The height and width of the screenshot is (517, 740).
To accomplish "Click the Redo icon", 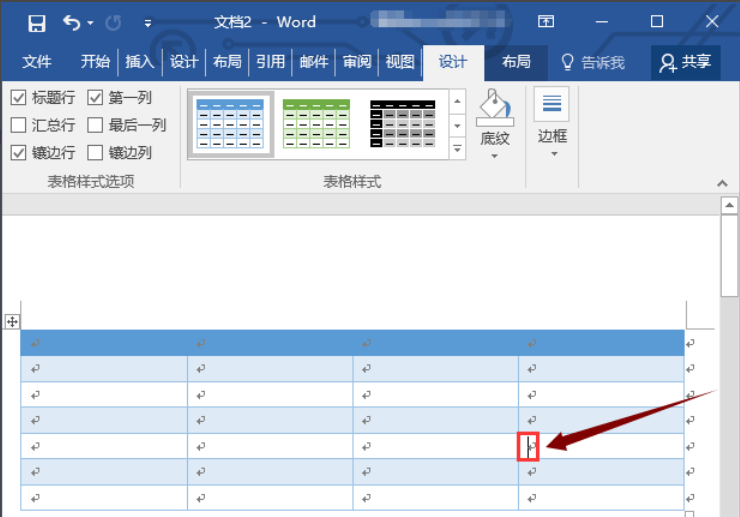I will (x=113, y=22).
